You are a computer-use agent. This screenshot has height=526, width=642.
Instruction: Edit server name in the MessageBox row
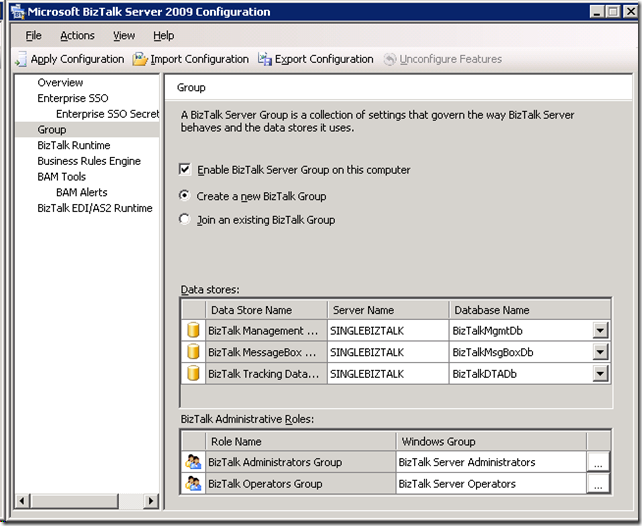tap(388, 352)
